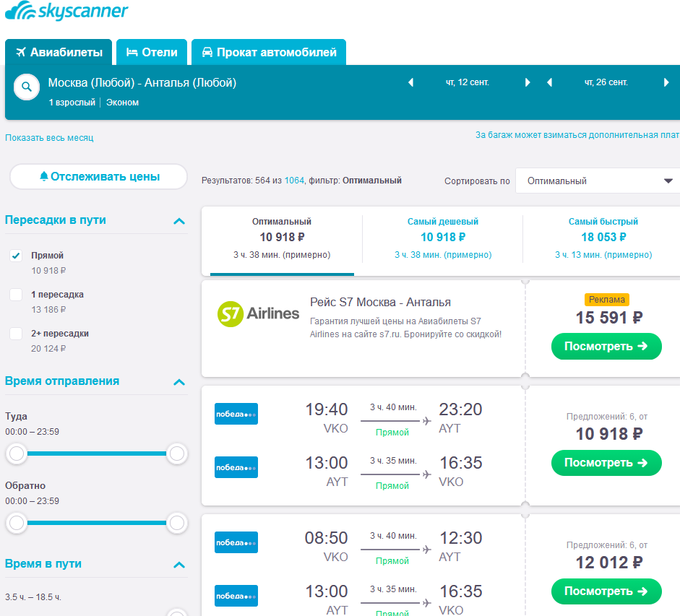Click the 1 взрослый passenger text
Viewport: 680px width, 616px height.
click(x=72, y=103)
